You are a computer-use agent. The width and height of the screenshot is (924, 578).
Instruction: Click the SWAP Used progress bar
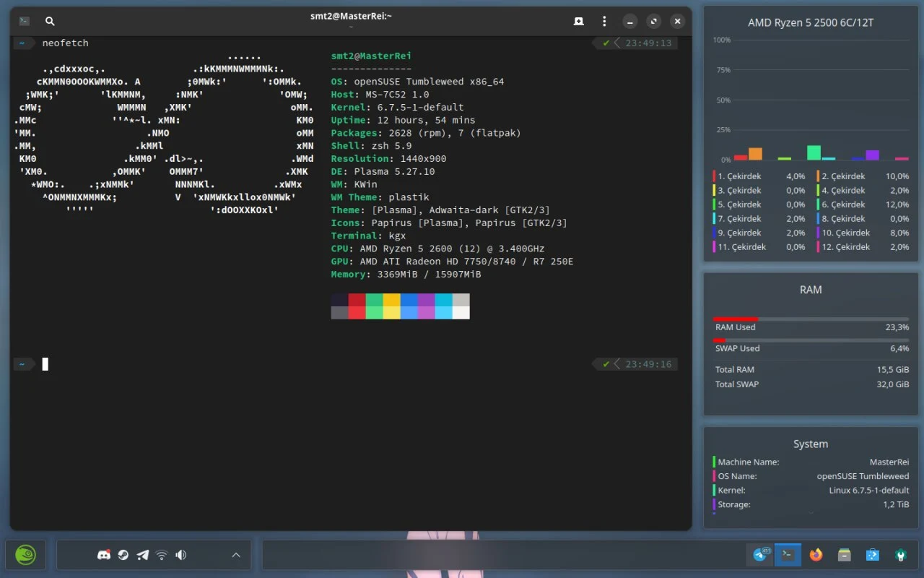point(811,340)
